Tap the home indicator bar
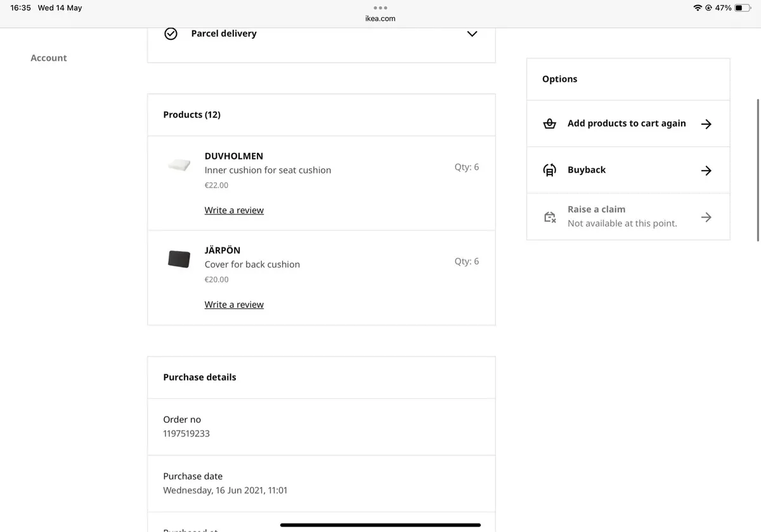Image resolution: width=761 pixels, height=532 pixels. (x=380, y=525)
